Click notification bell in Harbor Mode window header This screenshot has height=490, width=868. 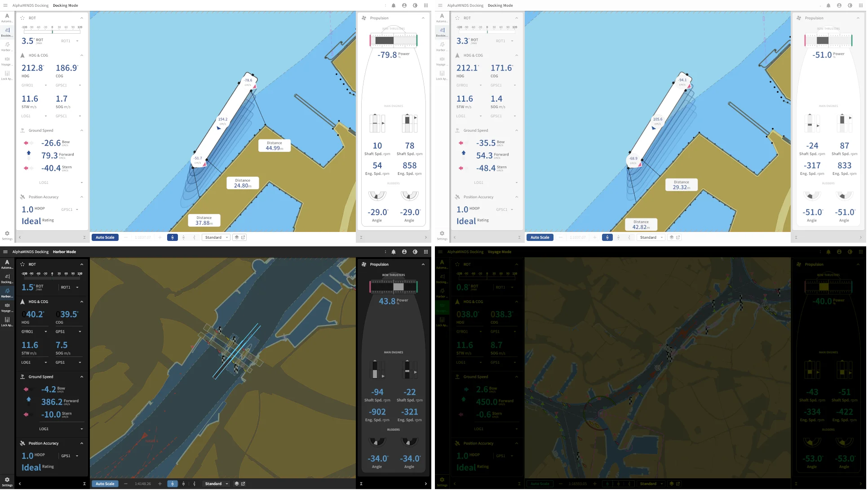point(394,252)
